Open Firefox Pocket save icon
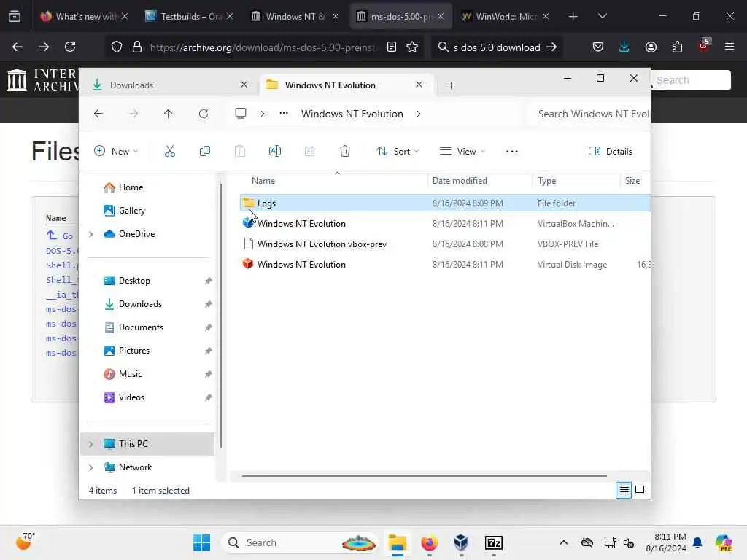Screen dimensions: 747x560 coord(598,47)
